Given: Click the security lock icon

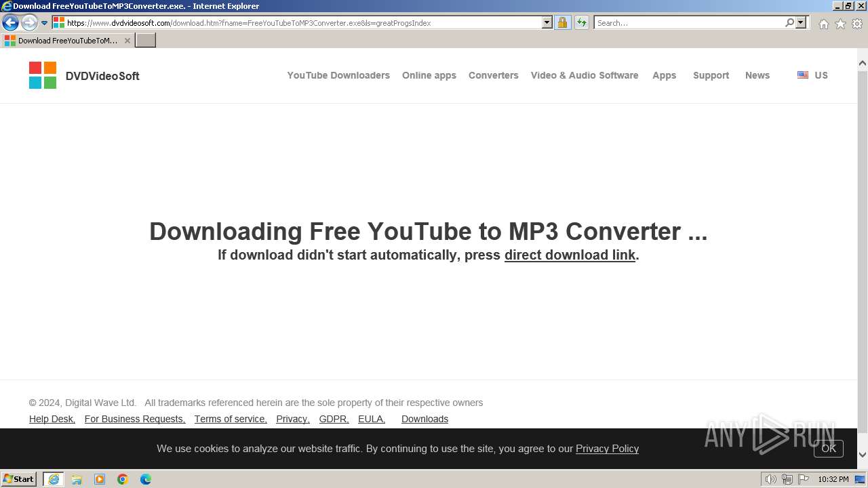Looking at the screenshot, I should (562, 22).
